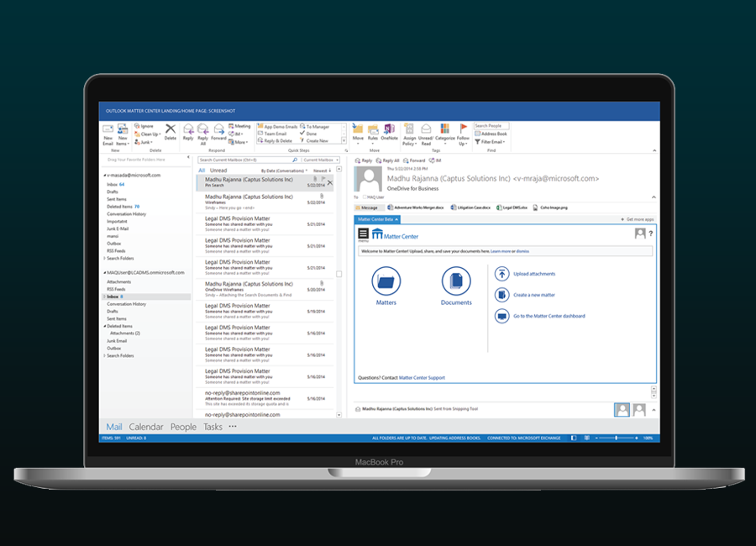The width and height of the screenshot is (756, 546).
Task: Click the Matters folder icon
Action: point(386,281)
